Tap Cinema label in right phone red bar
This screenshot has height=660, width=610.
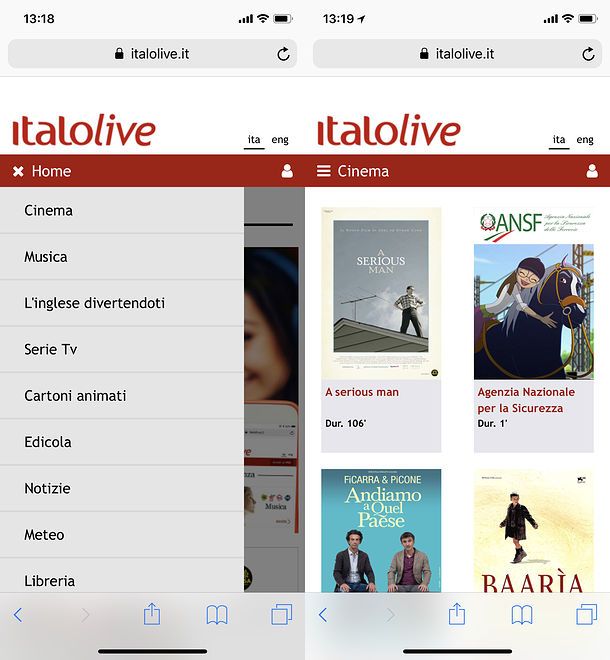(363, 171)
